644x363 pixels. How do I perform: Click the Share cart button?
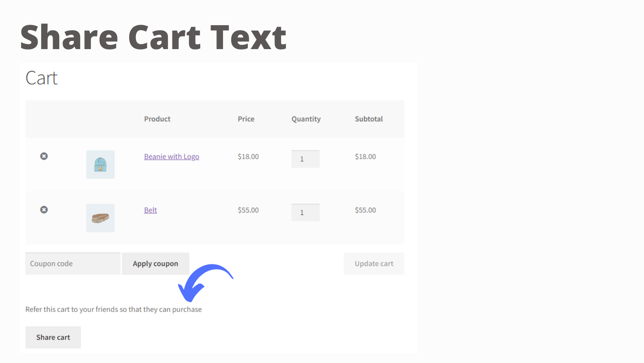53,337
